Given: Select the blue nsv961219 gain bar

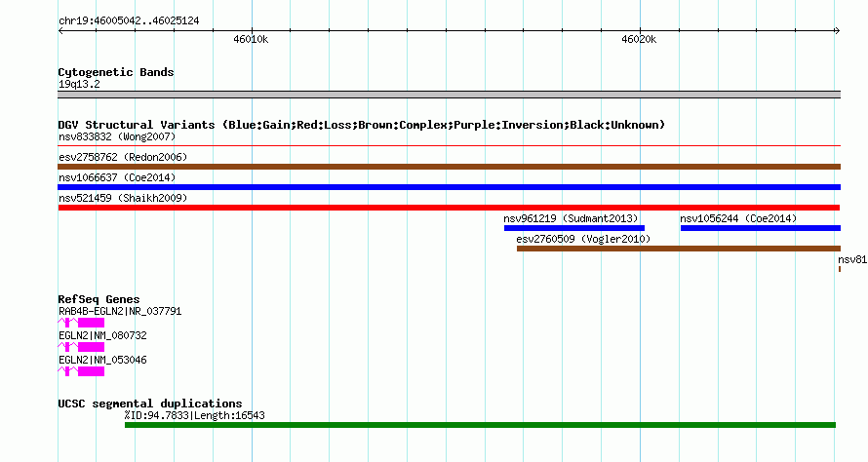Looking at the screenshot, I should click(574, 228).
